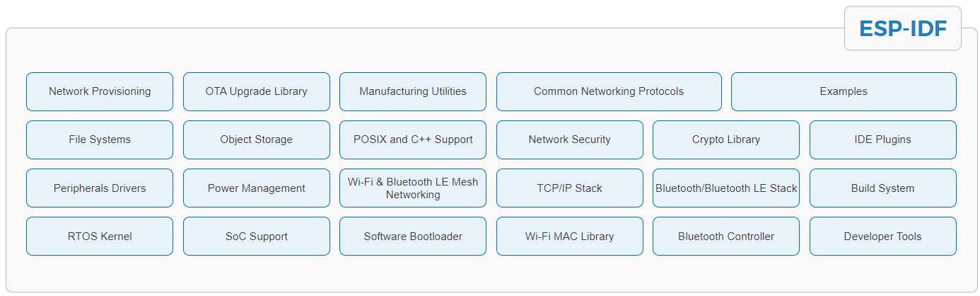
Task: Click the Bluetooth/Bluetooth LE Stack box
Action: tap(726, 188)
